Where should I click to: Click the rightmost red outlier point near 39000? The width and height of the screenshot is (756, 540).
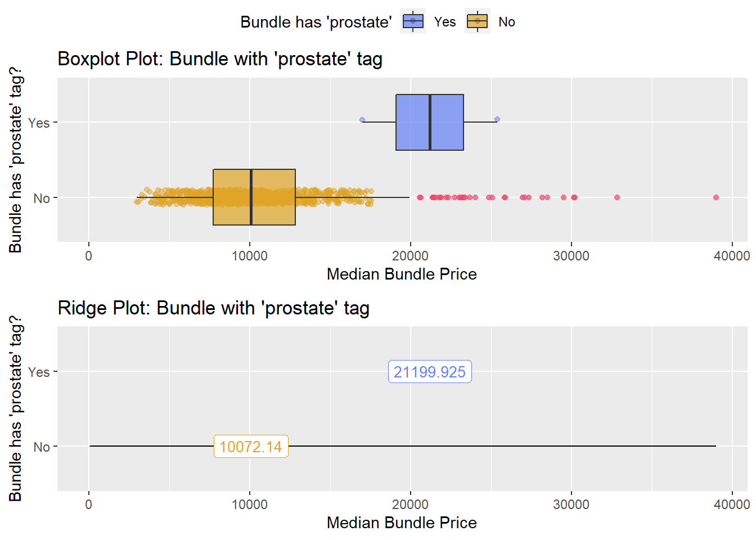tap(716, 197)
